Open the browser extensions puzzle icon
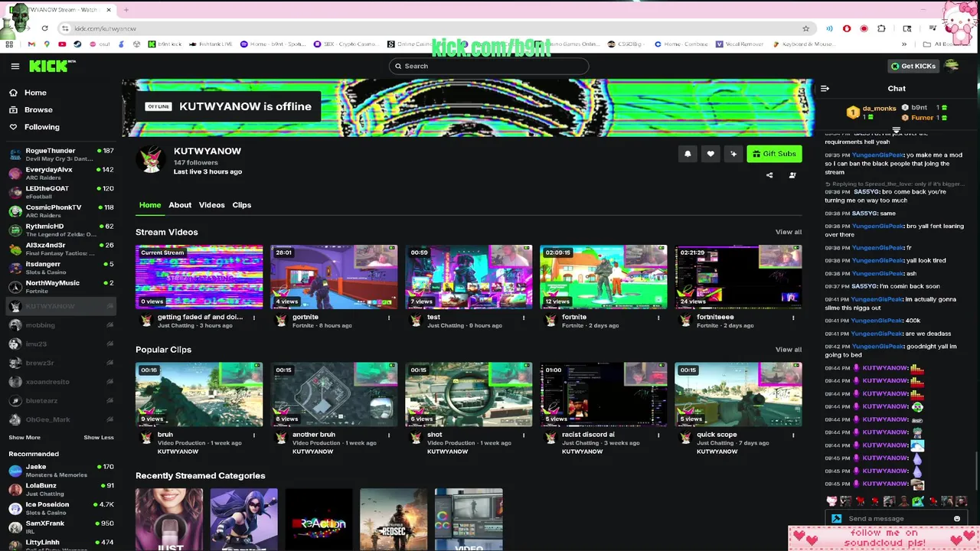The width and height of the screenshot is (980, 551). click(x=881, y=28)
